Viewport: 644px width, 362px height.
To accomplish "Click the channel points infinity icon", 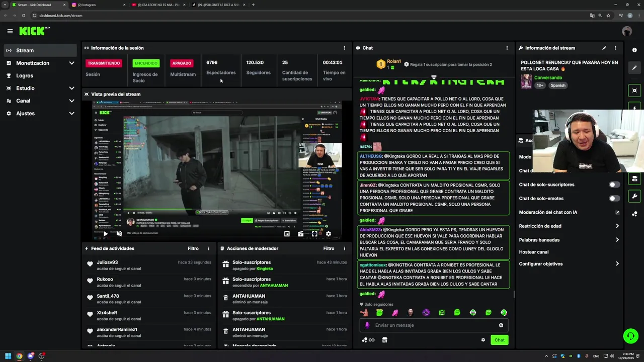I will pos(368,340).
